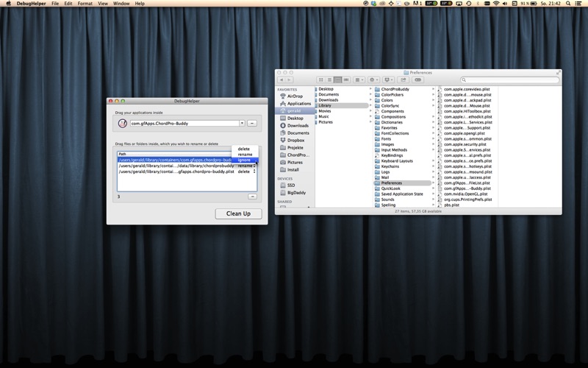Expand the Keyboard Layouts folder arrow

[433, 160]
